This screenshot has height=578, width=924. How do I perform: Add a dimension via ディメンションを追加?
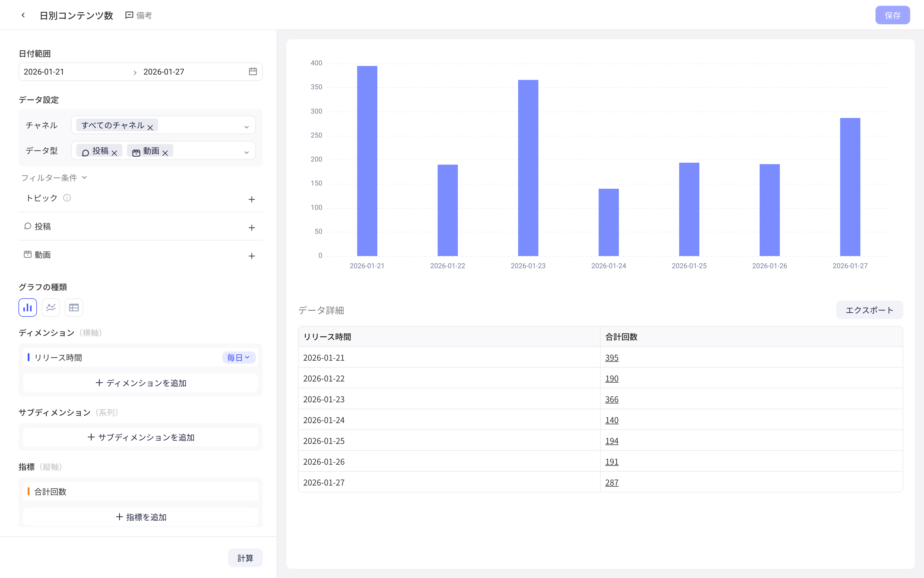coord(141,383)
